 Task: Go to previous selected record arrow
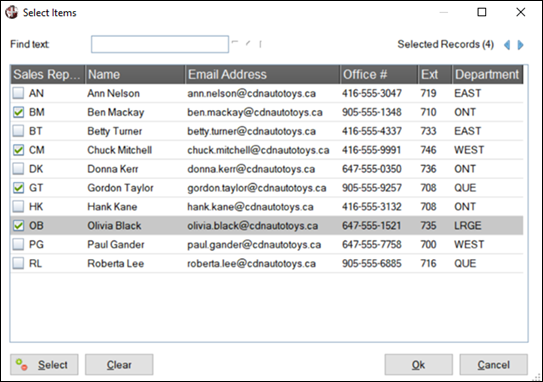(507, 45)
